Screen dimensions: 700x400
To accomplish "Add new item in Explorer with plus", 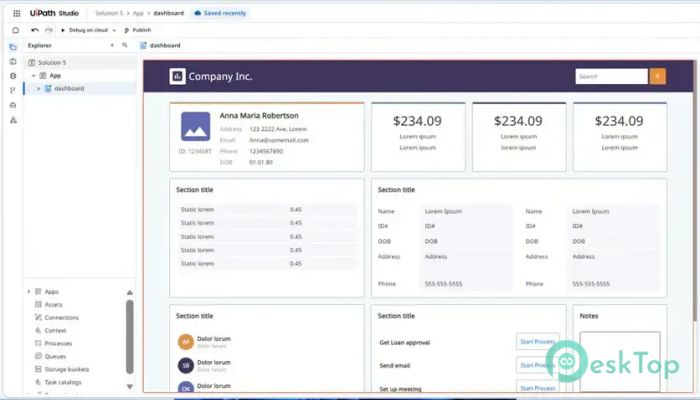I will 112,45.
